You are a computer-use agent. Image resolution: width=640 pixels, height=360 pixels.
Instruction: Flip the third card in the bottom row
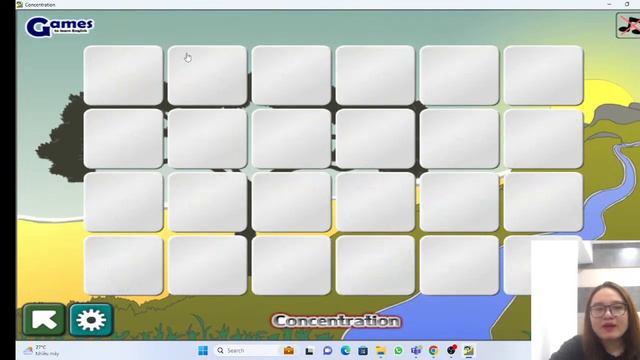[291, 265]
